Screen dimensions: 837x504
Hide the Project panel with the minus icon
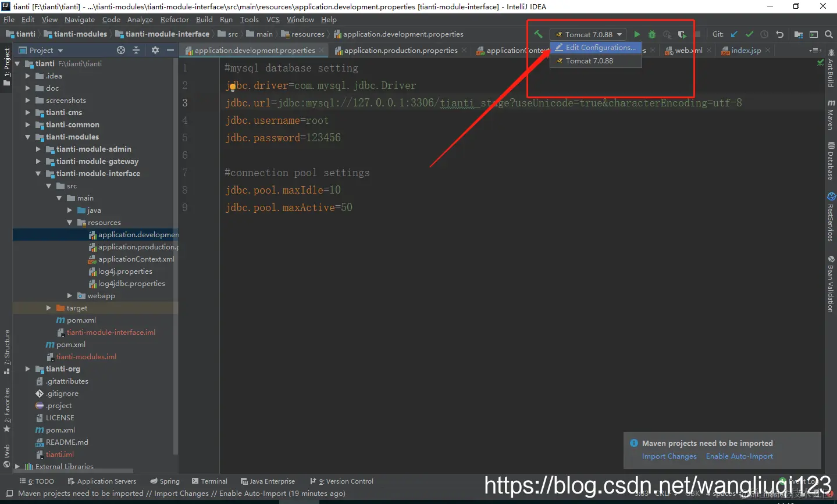coord(170,50)
